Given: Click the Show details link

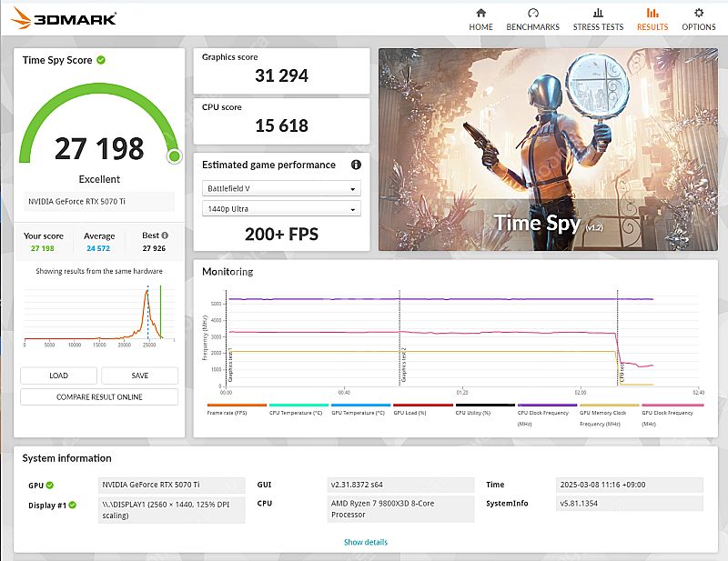Looking at the screenshot, I should (x=366, y=542).
